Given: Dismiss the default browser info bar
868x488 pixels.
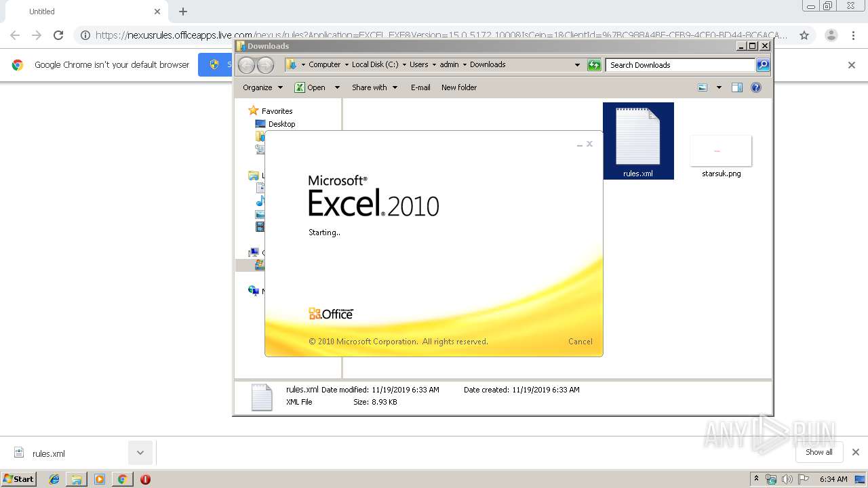Looking at the screenshot, I should click(852, 65).
